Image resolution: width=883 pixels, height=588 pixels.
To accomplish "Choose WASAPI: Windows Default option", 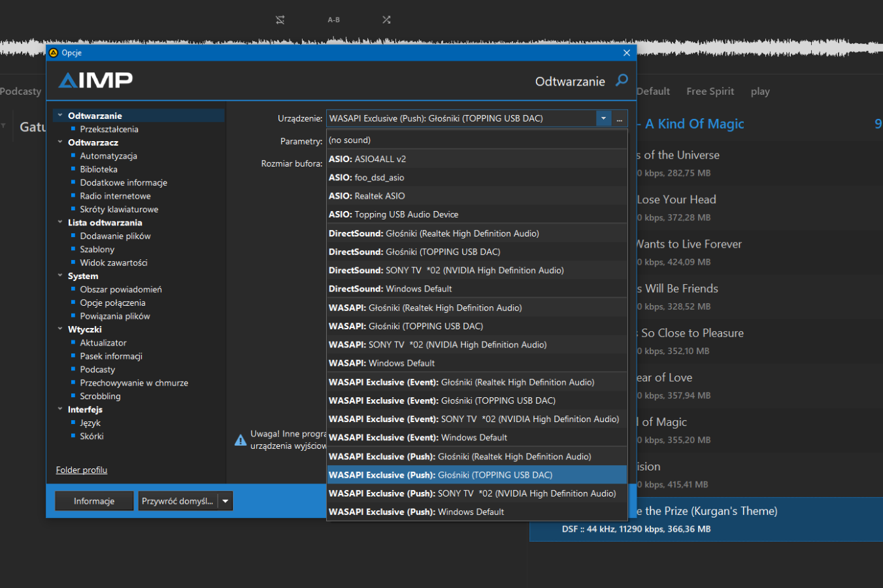I will 477,363.
